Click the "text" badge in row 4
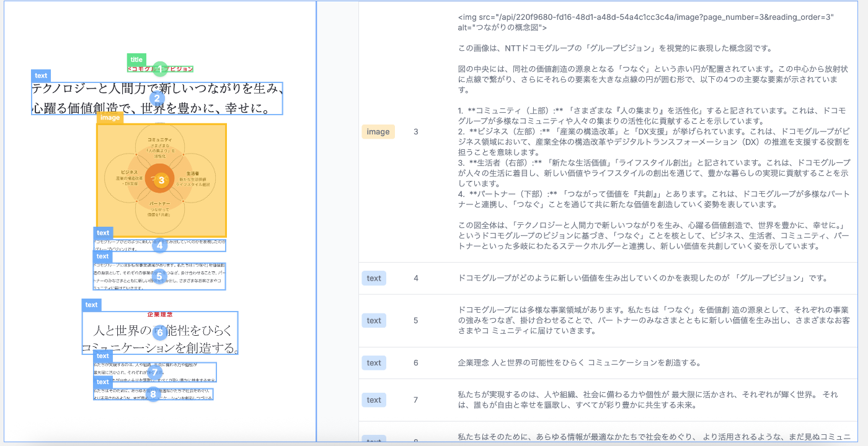868x446 pixels. click(374, 278)
